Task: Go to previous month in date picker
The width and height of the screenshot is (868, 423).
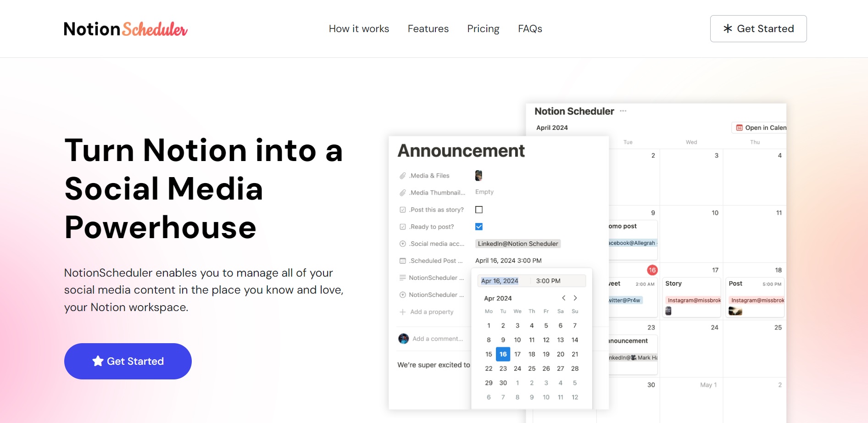Action: [564, 298]
